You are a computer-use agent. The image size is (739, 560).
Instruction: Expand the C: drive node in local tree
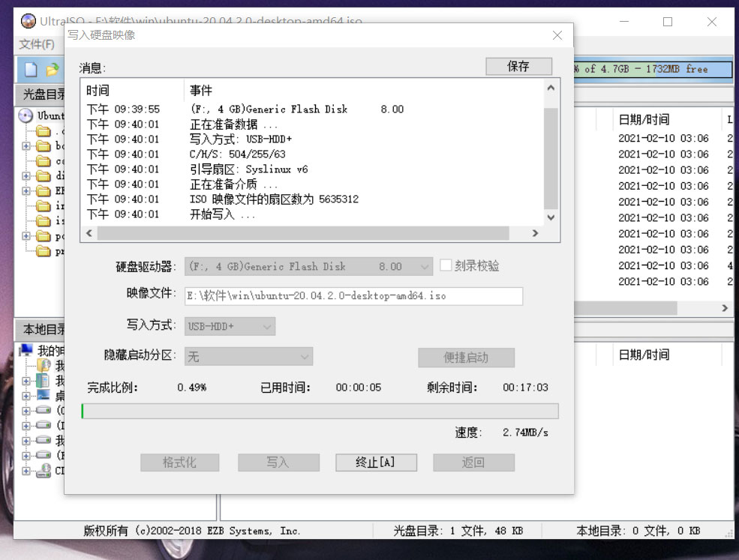(x=26, y=411)
